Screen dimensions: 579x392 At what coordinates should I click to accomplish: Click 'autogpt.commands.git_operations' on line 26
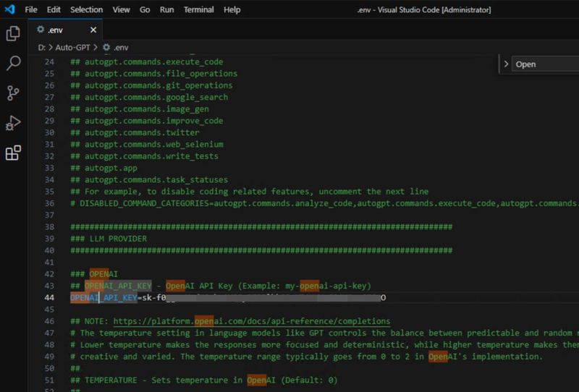point(159,85)
